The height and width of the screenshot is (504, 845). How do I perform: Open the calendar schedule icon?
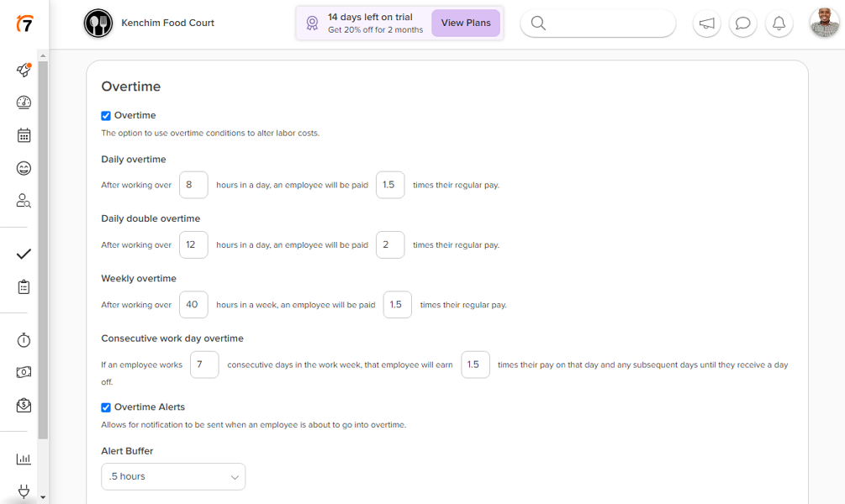point(24,135)
